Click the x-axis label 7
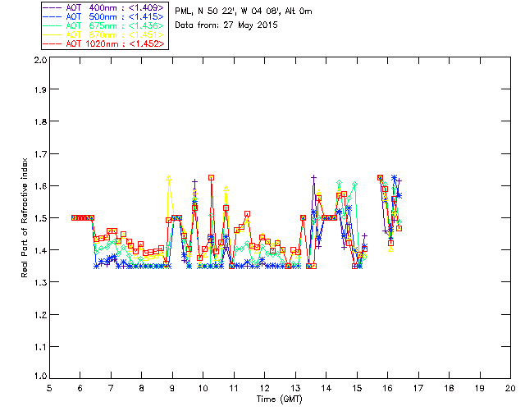Viewport: 525px width, 420px height. 111,388
